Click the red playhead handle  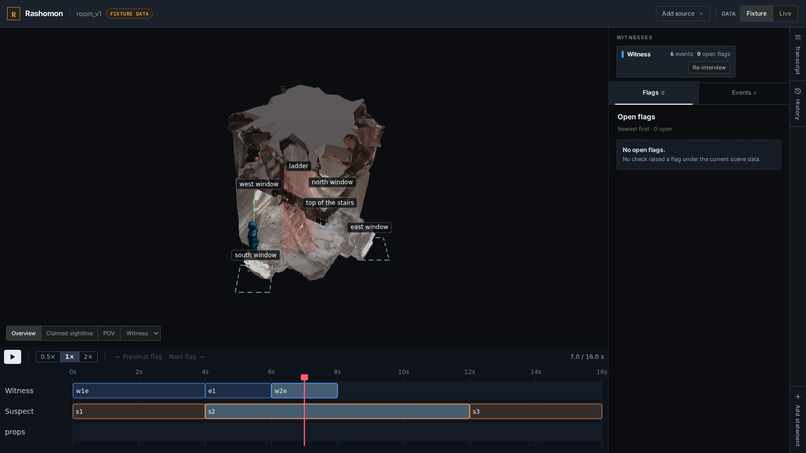[304, 377]
